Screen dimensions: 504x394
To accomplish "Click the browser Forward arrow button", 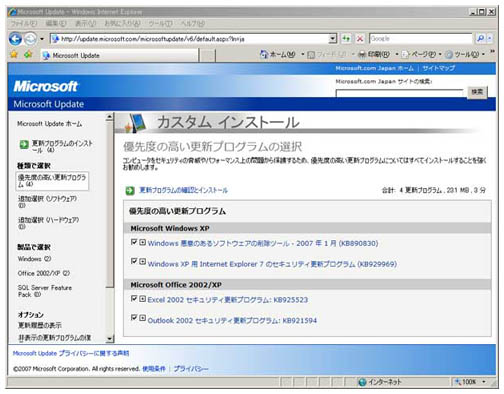I will pyautogui.click(x=31, y=39).
